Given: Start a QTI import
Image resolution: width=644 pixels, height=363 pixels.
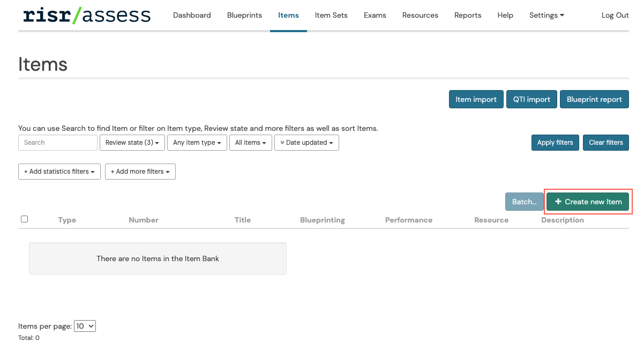Looking at the screenshot, I should coord(531,99).
